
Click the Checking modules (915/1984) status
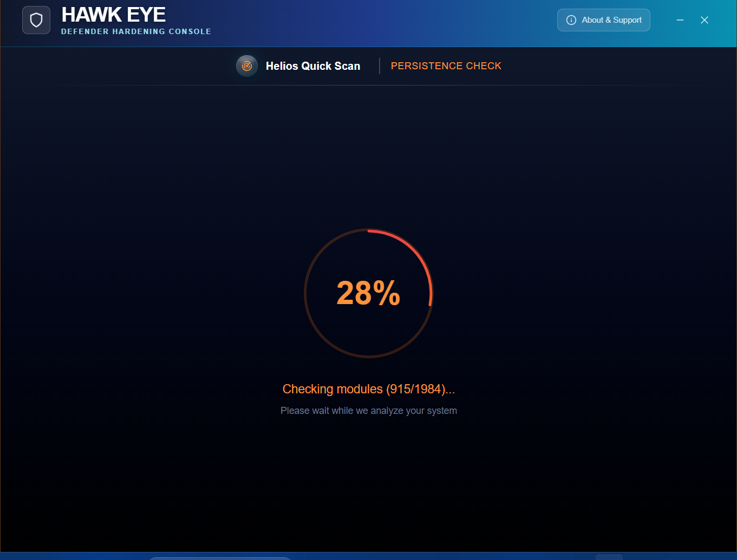click(x=369, y=389)
